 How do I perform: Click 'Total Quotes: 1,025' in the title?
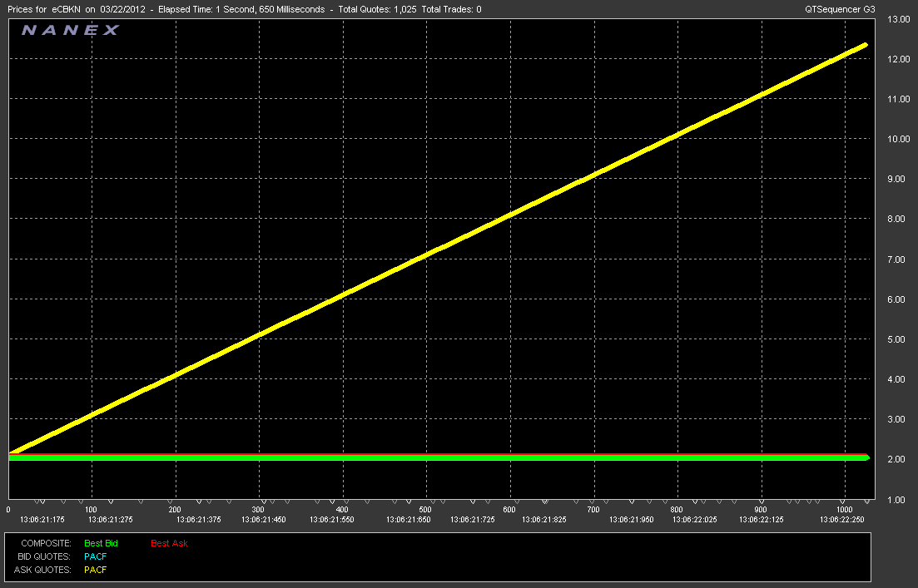point(377,9)
